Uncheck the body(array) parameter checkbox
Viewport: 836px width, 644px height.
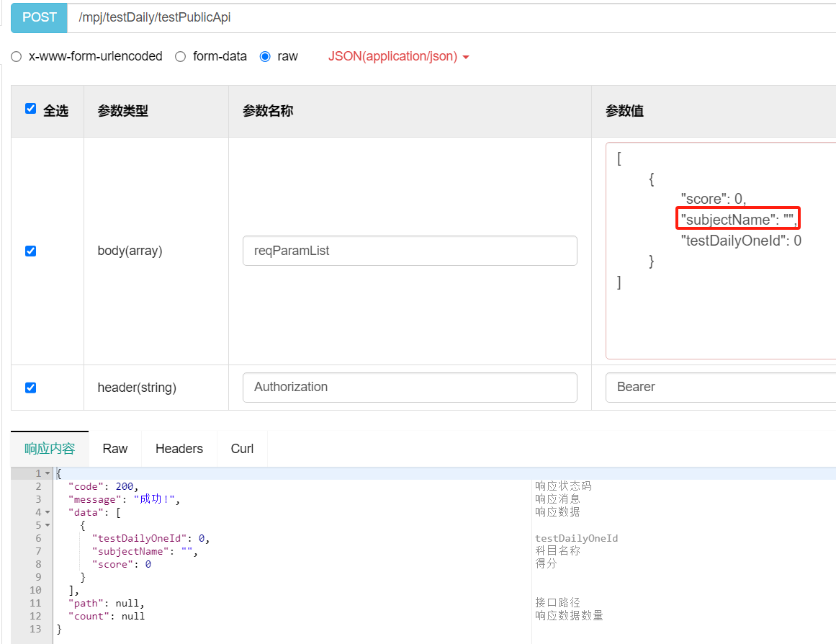coord(30,251)
